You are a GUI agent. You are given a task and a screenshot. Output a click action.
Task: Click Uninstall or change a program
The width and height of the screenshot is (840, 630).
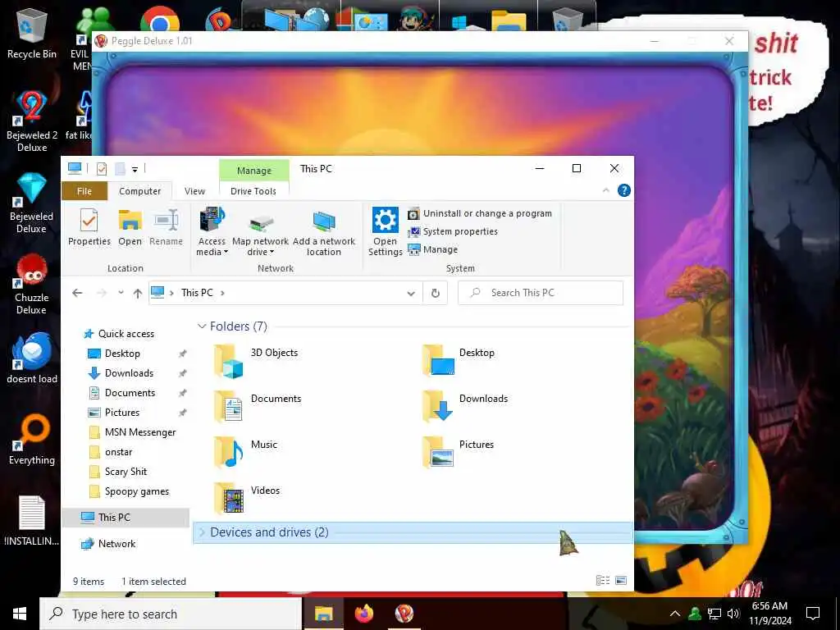click(479, 213)
